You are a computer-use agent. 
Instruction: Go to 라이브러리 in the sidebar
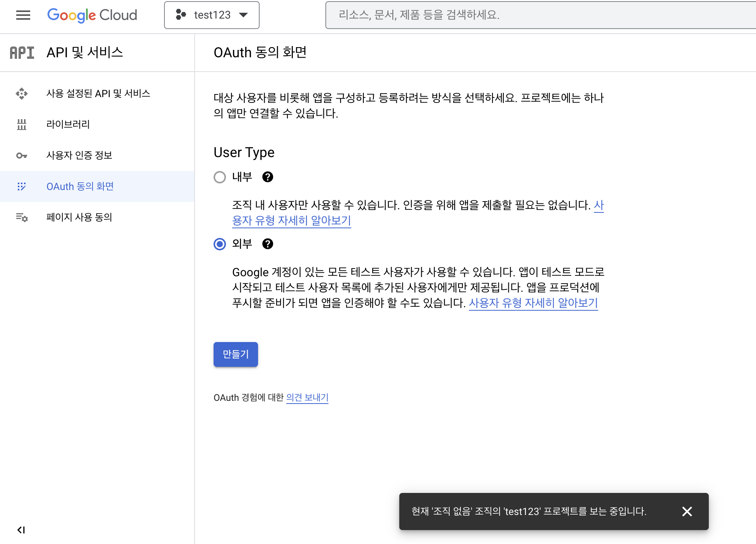coord(68,125)
